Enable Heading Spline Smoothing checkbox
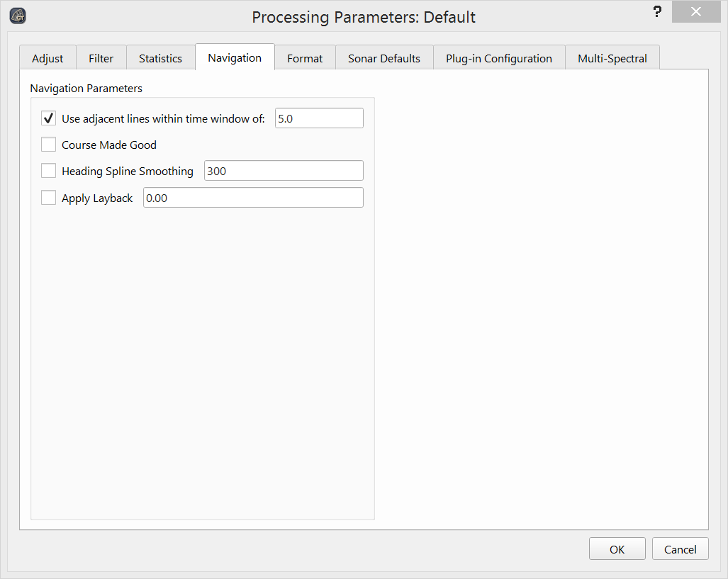Screen dimensions: 728x579 [x=48, y=170]
